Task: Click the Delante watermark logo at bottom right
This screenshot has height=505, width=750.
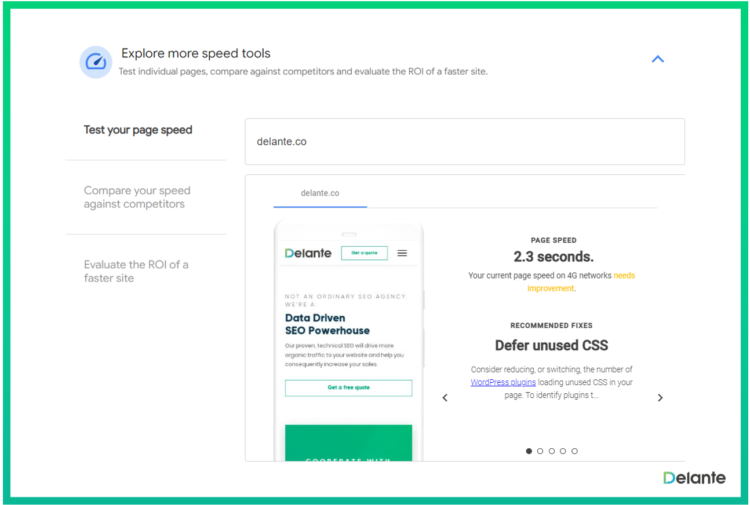Action: tap(694, 478)
